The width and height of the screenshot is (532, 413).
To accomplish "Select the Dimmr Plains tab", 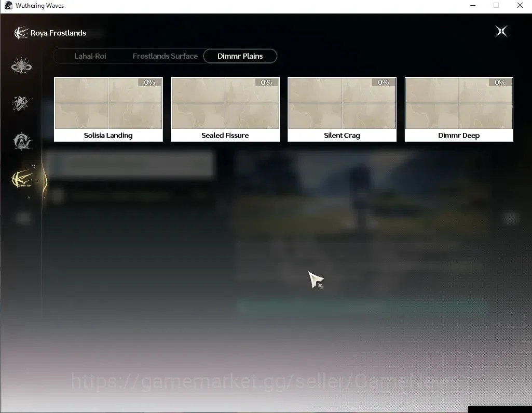I will [240, 56].
